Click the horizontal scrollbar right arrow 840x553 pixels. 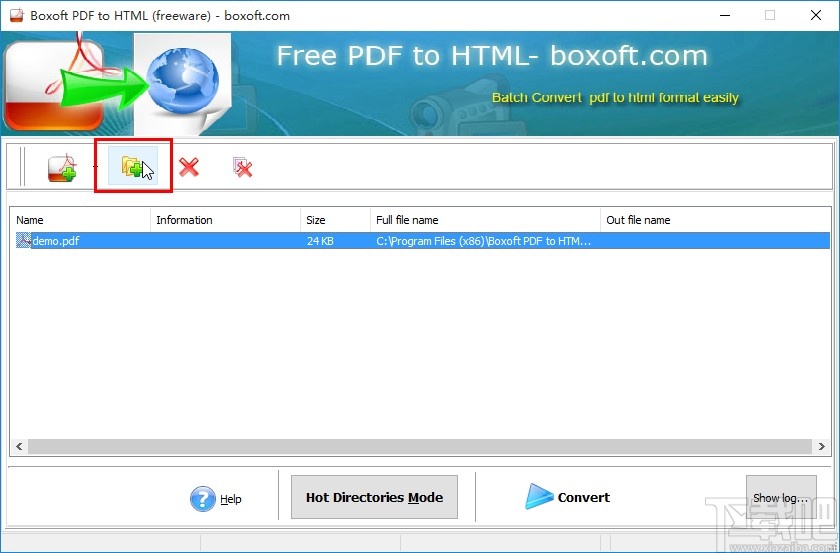(x=821, y=446)
